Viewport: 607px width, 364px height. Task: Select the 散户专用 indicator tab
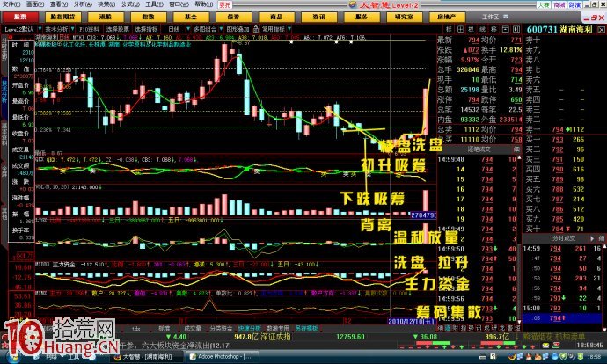(x=278, y=328)
